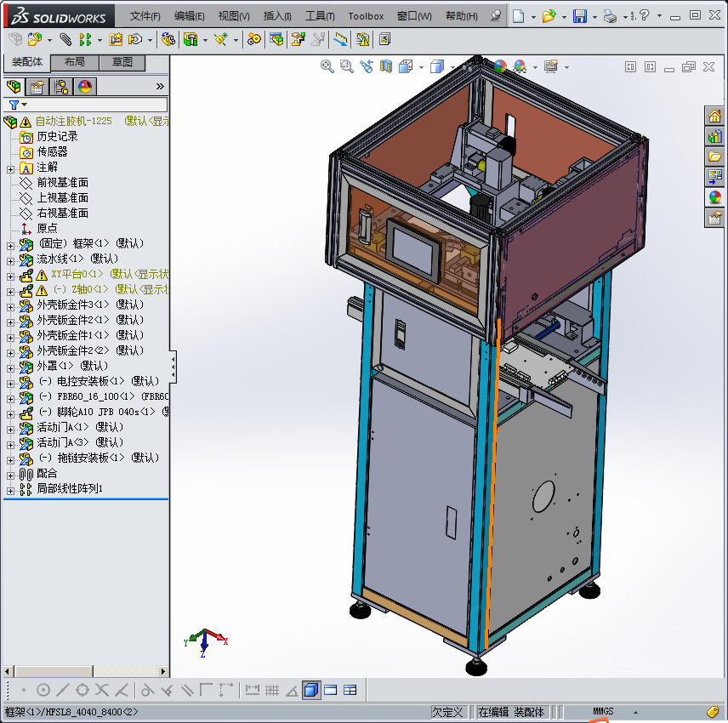This screenshot has width=728, height=723.
Task: Select the 外罩<1> component in tree
Action: click(72, 366)
